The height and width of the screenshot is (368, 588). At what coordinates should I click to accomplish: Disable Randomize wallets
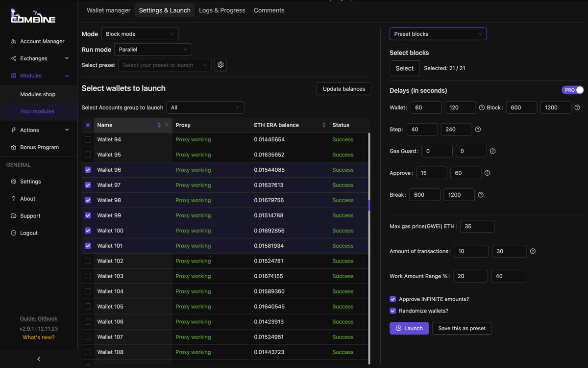click(392, 311)
